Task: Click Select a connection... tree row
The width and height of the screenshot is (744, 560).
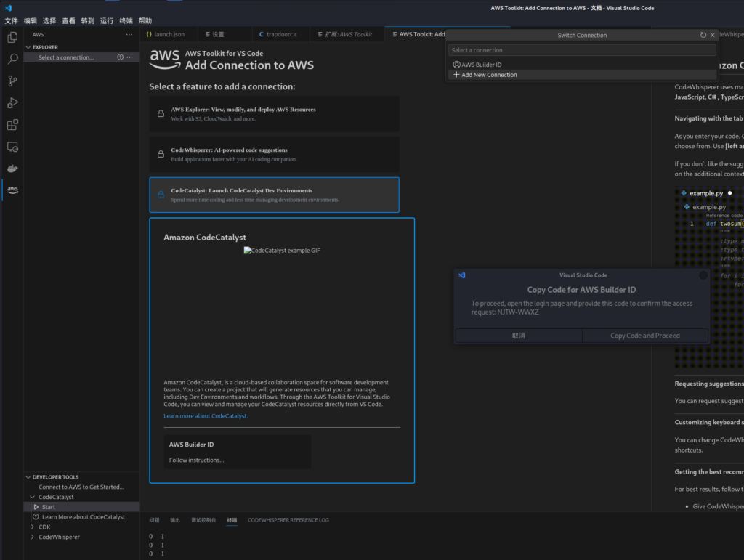Action: coord(81,57)
